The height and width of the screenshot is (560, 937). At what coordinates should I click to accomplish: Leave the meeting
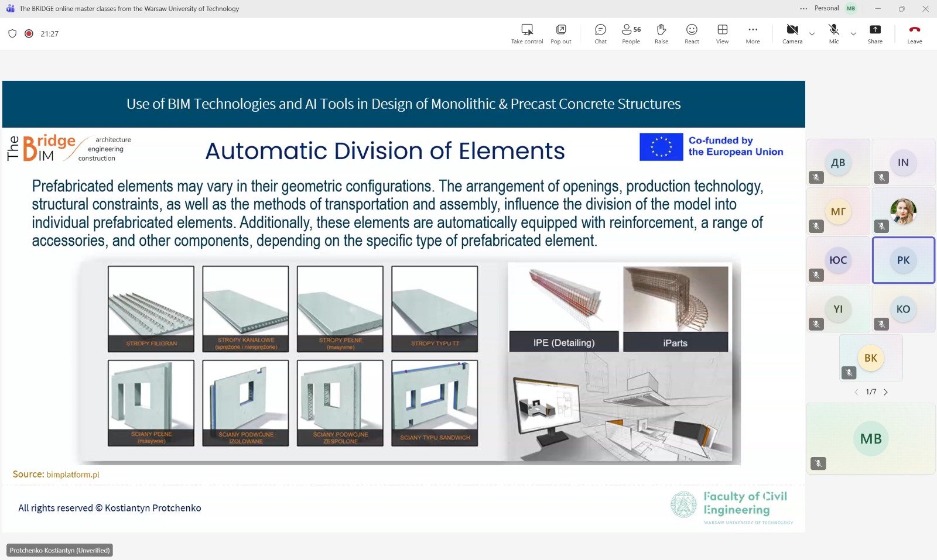tap(914, 33)
